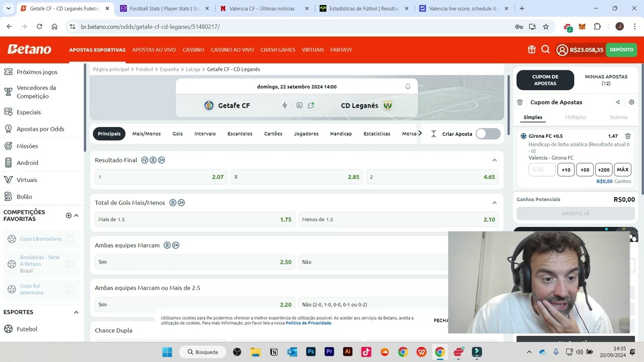Remove Girona FC +0.5 bet from slip

point(628,136)
